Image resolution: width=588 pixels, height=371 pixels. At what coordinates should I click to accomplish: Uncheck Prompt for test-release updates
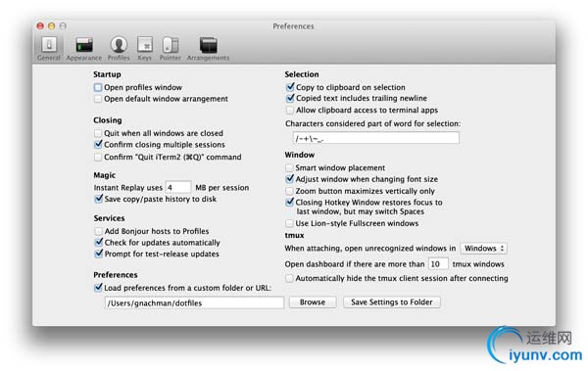pyautogui.click(x=99, y=254)
